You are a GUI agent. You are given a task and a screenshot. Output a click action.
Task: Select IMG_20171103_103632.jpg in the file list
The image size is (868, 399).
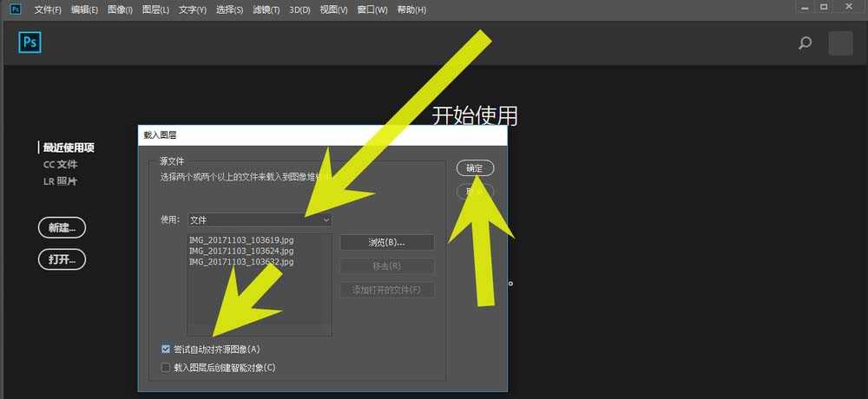click(x=240, y=260)
